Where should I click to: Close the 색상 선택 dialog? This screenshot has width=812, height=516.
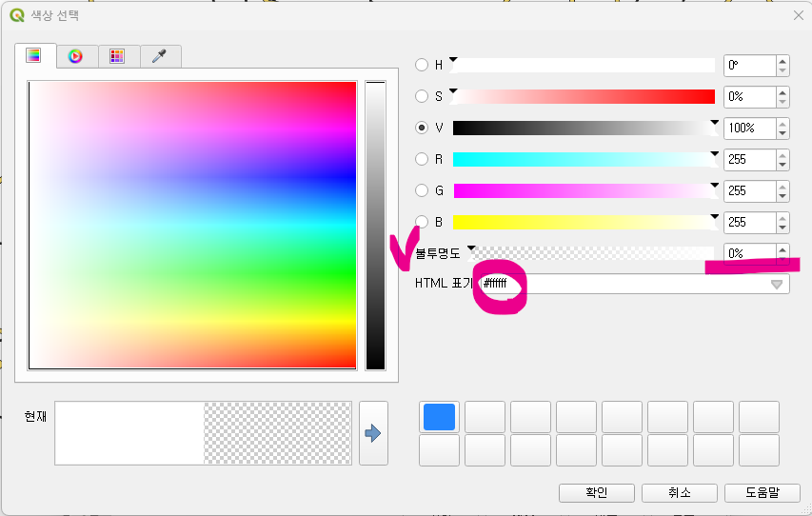tap(799, 15)
